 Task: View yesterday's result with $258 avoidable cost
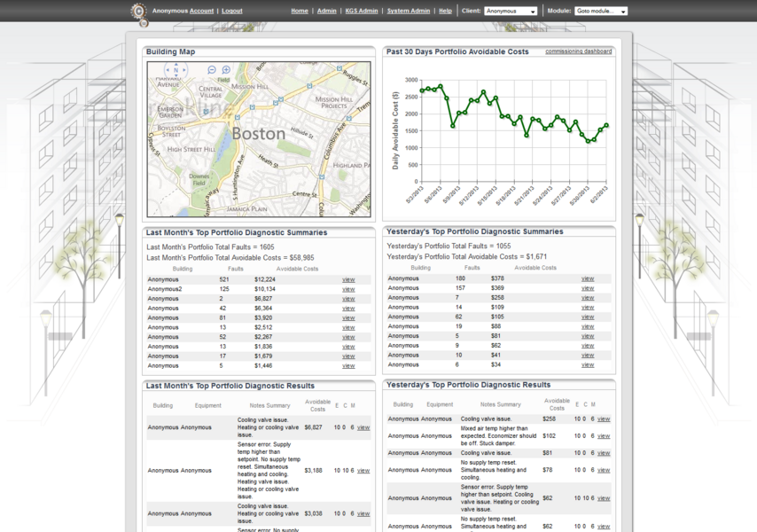[x=604, y=419]
